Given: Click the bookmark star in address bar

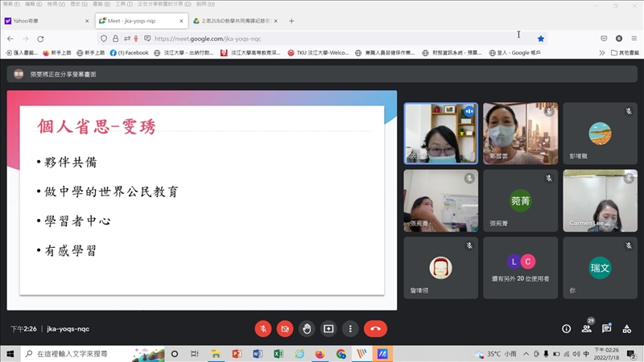Looking at the screenshot, I should [541, 38].
